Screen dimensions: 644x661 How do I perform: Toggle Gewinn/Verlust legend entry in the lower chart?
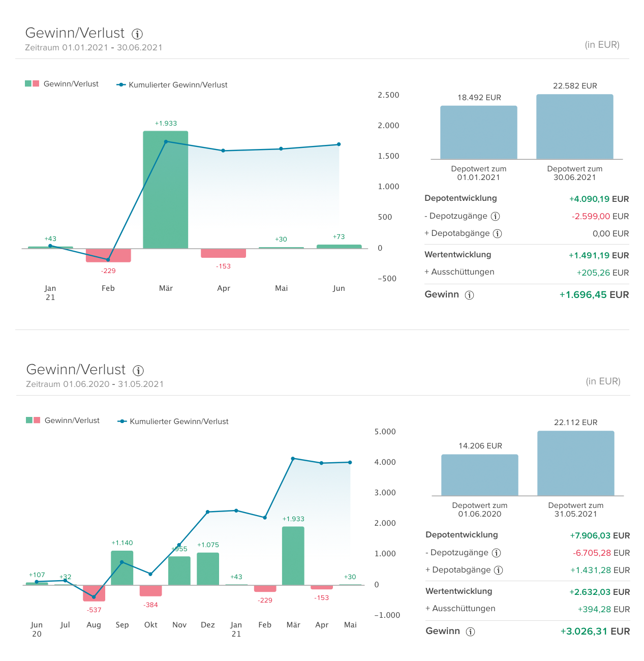(63, 420)
